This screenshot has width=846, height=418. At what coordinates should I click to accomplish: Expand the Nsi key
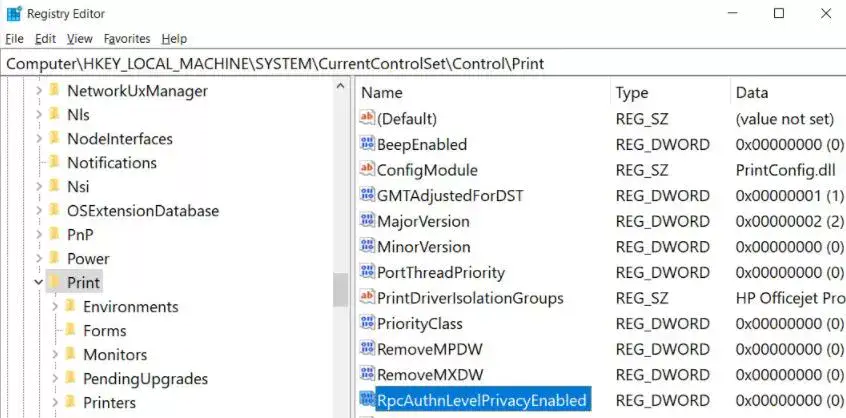pos(38,187)
